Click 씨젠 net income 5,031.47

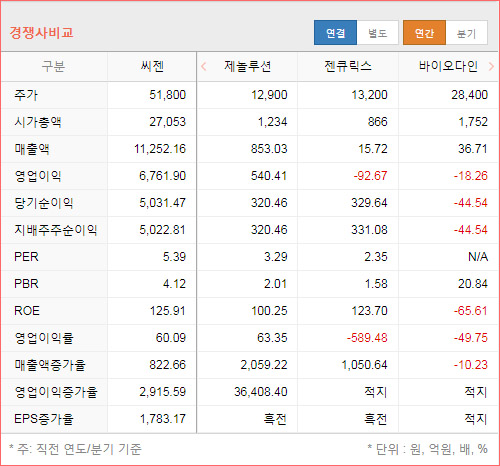coord(162,203)
